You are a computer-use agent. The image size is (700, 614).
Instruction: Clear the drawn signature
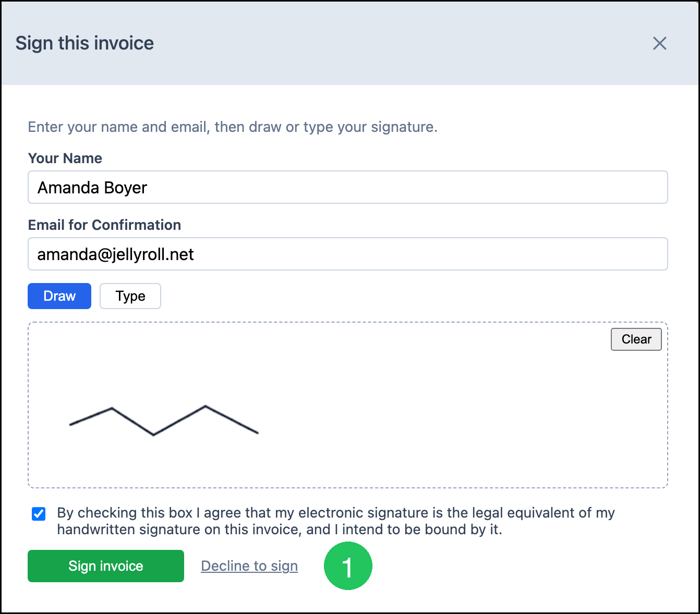636,339
